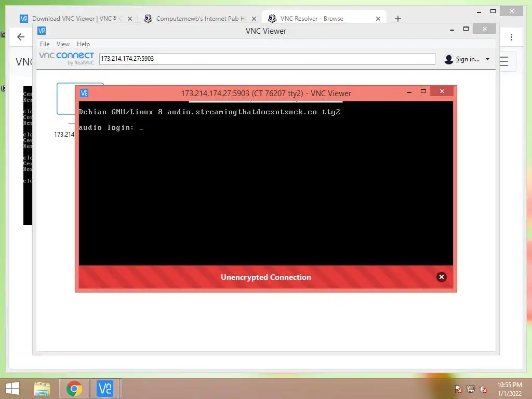
Task: Close the Computernewb's Internet Pub tab
Action: coord(254,19)
